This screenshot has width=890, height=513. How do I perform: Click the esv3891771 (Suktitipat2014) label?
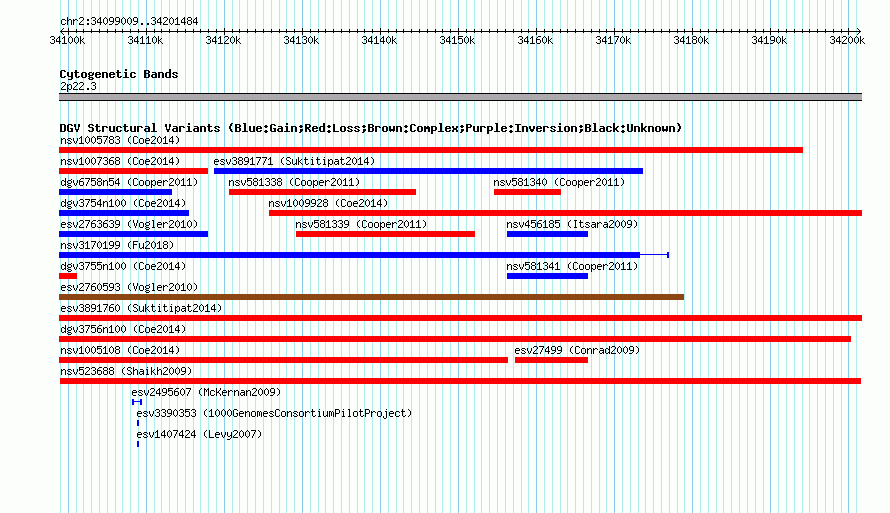294,161
